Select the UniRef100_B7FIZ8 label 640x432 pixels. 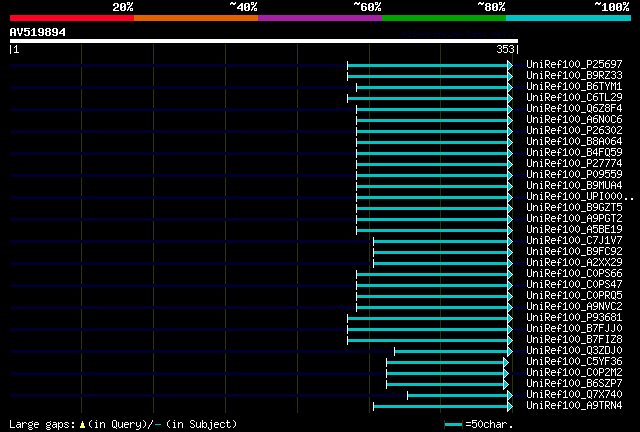[574, 340]
